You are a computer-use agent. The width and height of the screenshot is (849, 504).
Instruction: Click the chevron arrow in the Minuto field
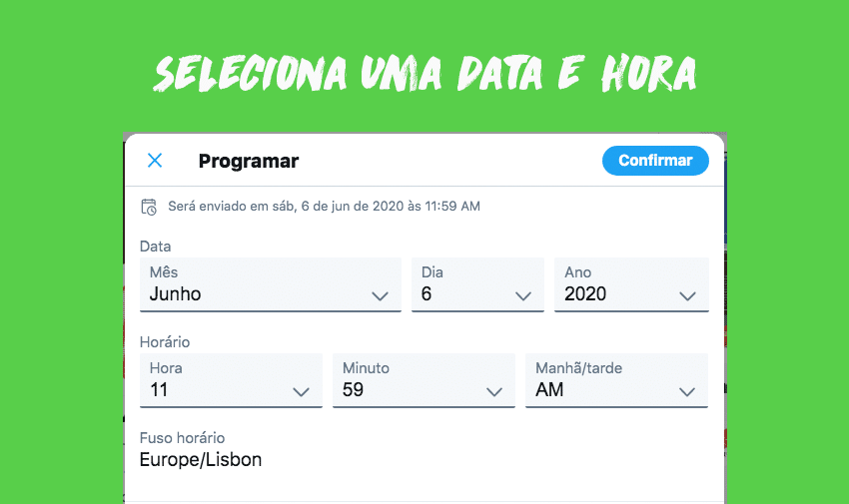coord(493,391)
